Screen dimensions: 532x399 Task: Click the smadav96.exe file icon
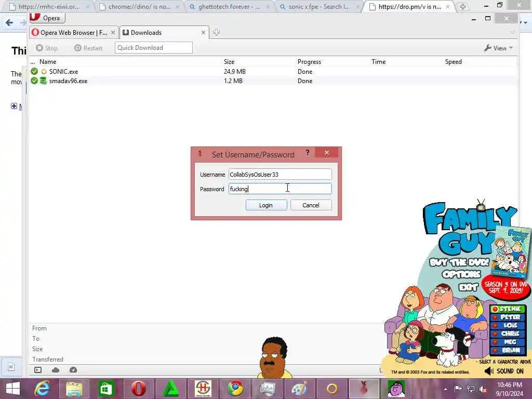click(44, 81)
